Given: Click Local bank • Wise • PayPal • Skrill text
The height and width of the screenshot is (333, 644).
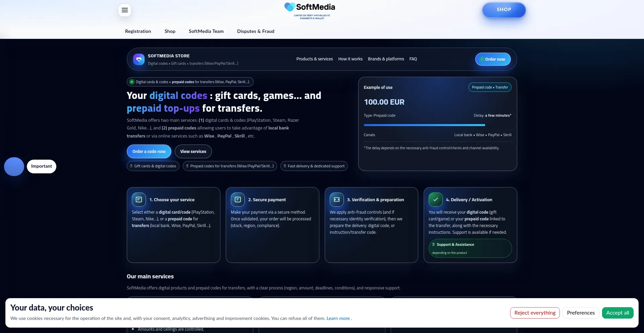Looking at the screenshot, I should click(x=483, y=135).
